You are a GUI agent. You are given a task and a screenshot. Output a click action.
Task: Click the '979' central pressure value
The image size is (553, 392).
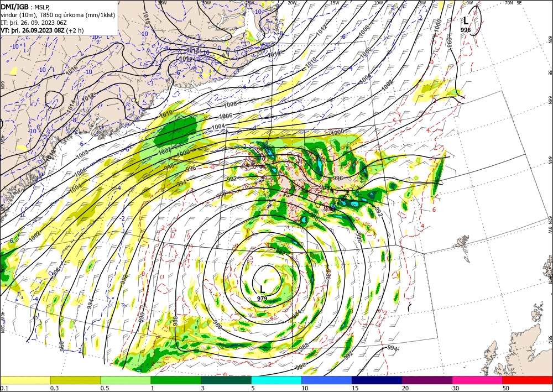[x=262, y=299]
